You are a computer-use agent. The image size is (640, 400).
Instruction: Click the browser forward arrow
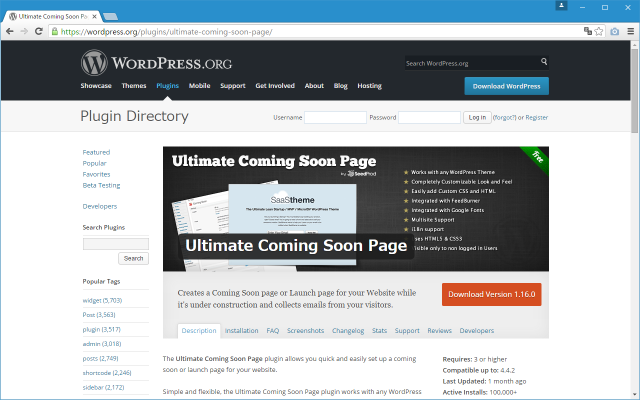click(x=24, y=31)
